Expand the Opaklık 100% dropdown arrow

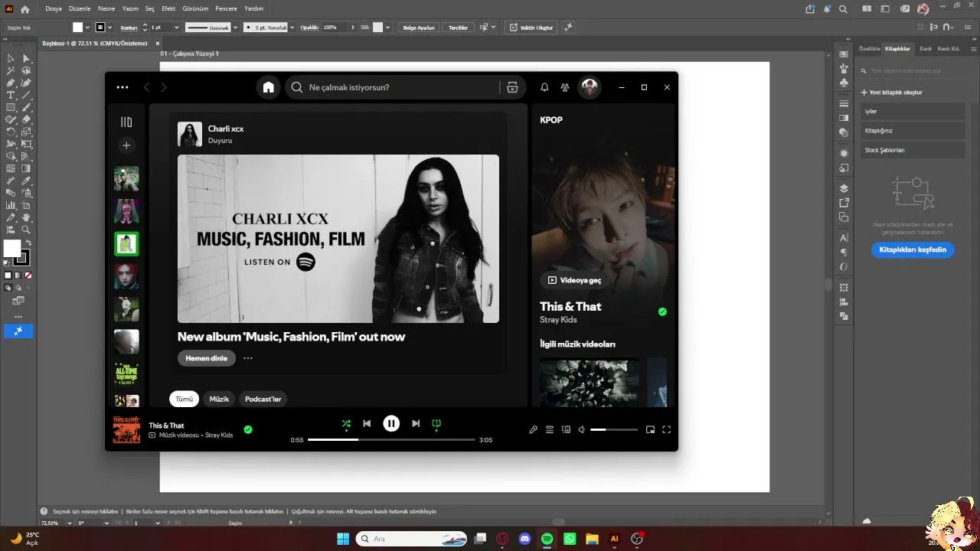353,28
